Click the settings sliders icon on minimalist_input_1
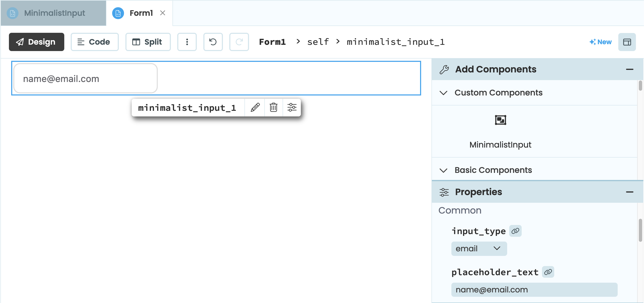 tap(292, 107)
